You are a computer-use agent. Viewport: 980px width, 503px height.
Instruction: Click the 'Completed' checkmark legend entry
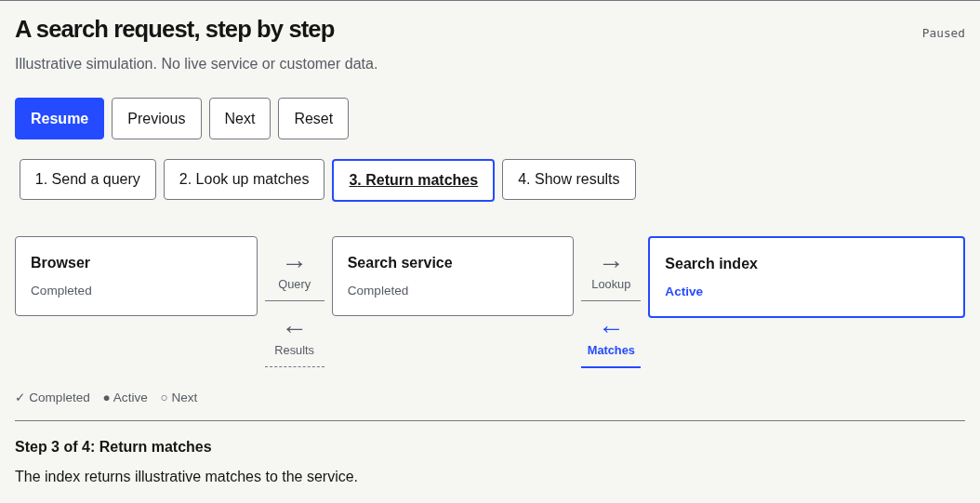(x=52, y=397)
